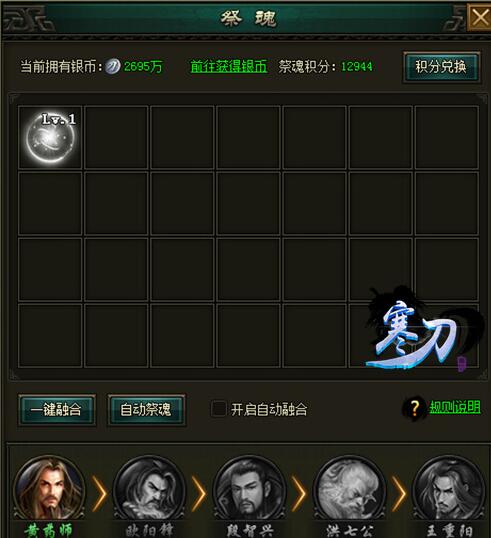Click the arrow between 段智兴 and 洪七公
The width and height of the screenshot is (491, 538).
299,493
